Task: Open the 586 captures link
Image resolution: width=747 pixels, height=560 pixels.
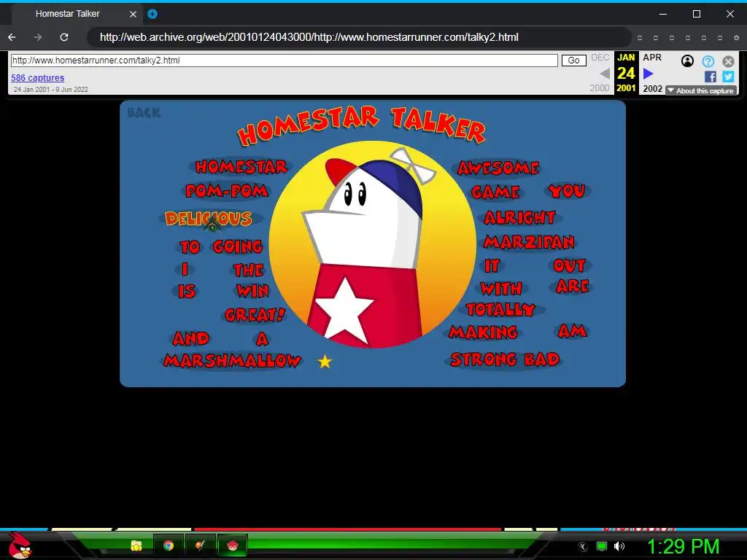Action: 38,77
